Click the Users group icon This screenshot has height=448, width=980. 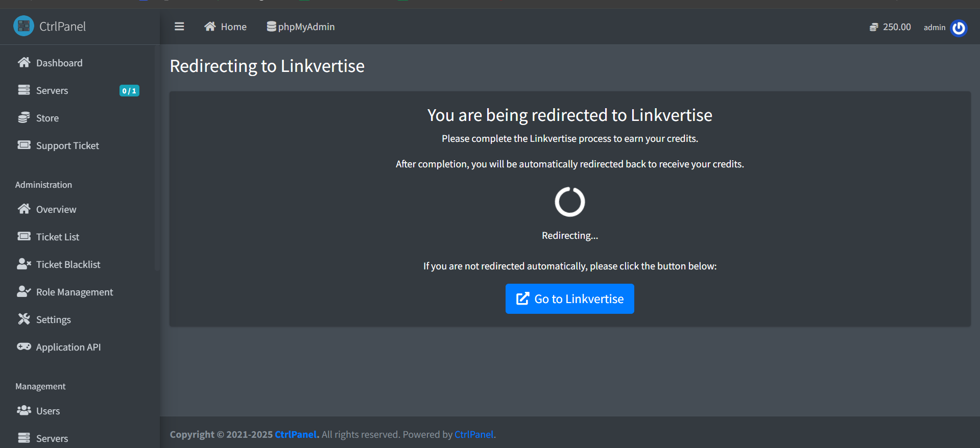pos(24,411)
